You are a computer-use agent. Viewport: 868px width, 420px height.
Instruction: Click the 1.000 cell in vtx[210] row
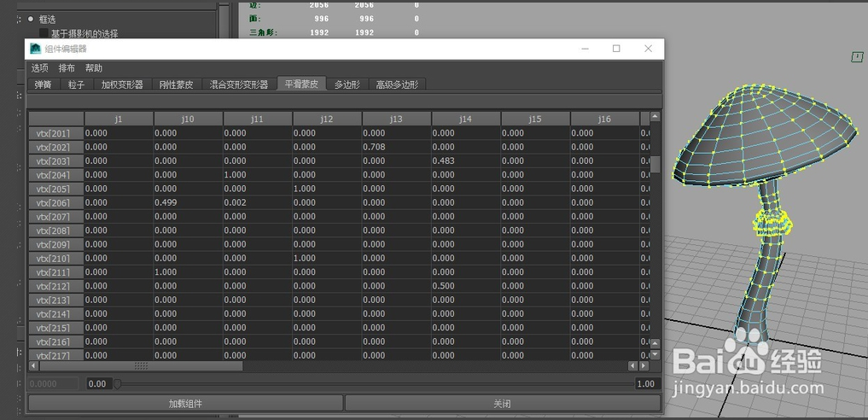(327, 258)
